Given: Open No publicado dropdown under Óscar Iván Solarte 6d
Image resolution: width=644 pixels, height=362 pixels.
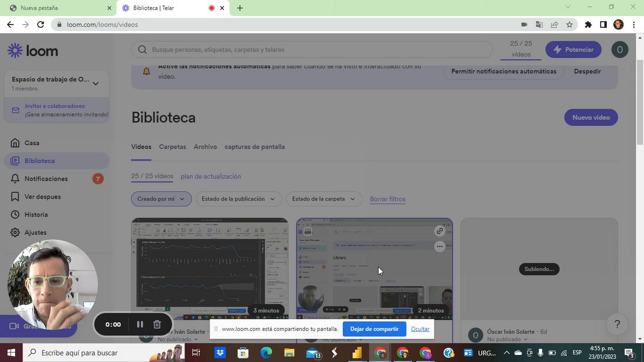Looking at the screenshot, I should pyautogui.click(x=508, y=339).
